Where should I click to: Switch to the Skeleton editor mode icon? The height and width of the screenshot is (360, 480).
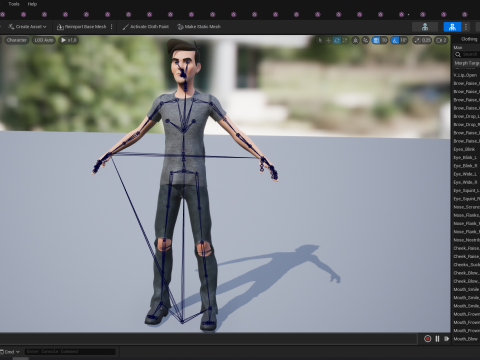click(425, 27)
